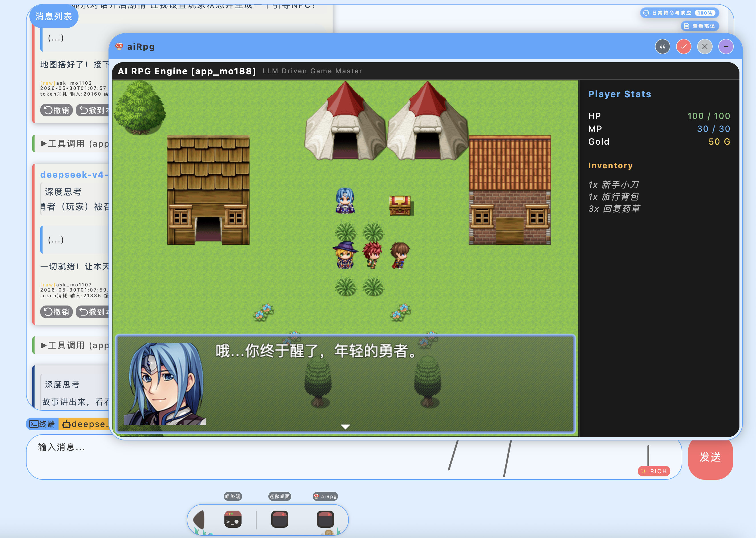Click the red 发送 send button
Screen dimensions: 756x538
[710, 457]
